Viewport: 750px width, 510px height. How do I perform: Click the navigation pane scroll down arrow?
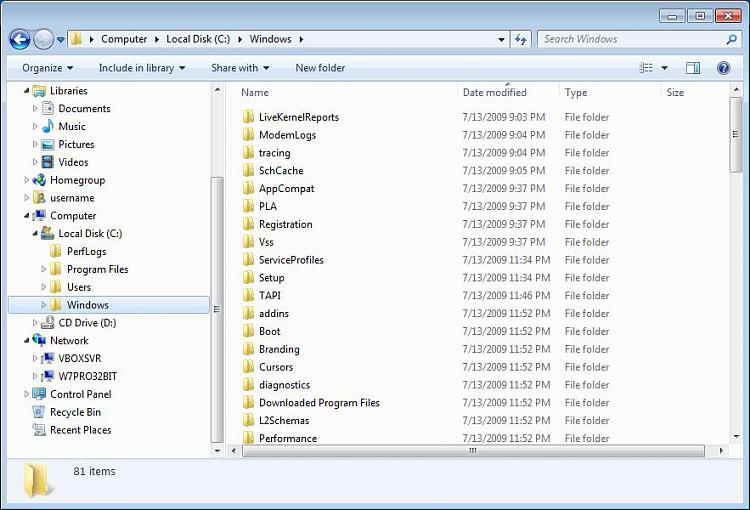(218, 451)
